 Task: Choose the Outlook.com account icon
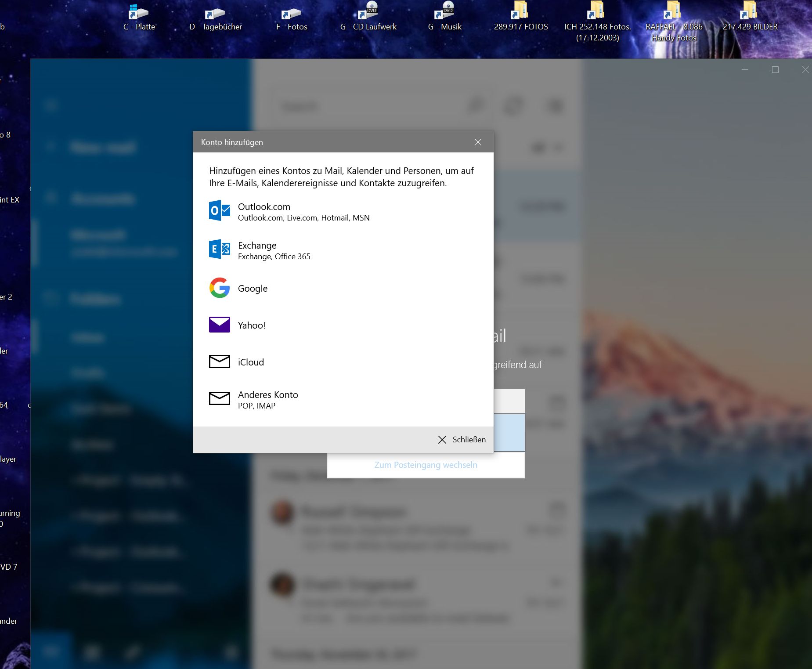point(220,210)
